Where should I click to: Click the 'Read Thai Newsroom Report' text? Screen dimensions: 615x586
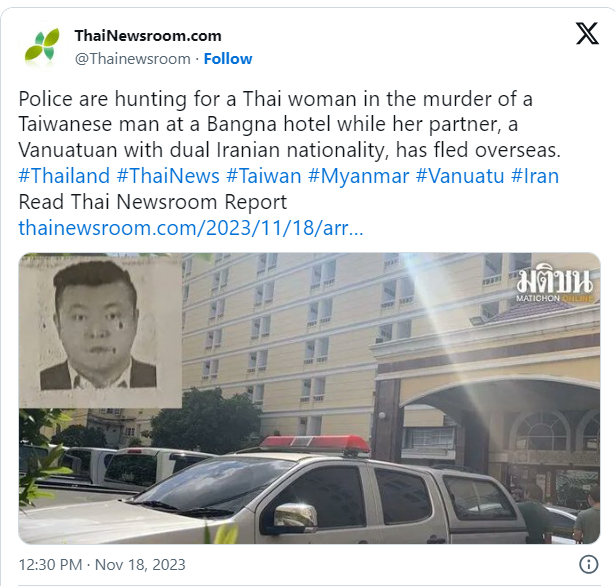(x=153, y=202)
